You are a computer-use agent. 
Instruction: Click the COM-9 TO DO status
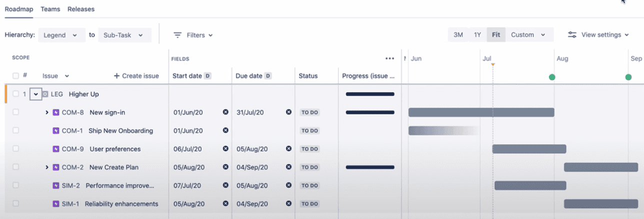pos(309,149)
